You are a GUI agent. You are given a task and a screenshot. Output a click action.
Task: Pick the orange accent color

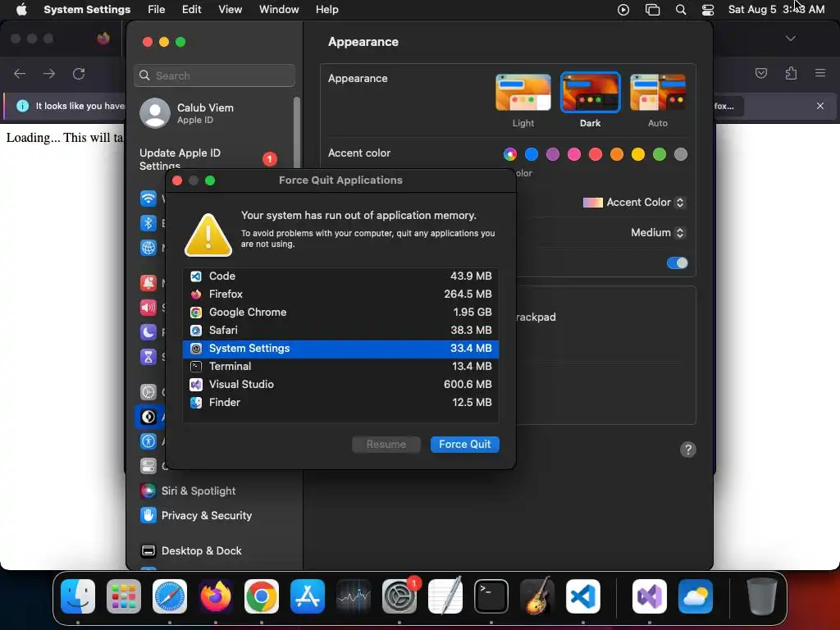pyautogui.click(x=617, y=154)
